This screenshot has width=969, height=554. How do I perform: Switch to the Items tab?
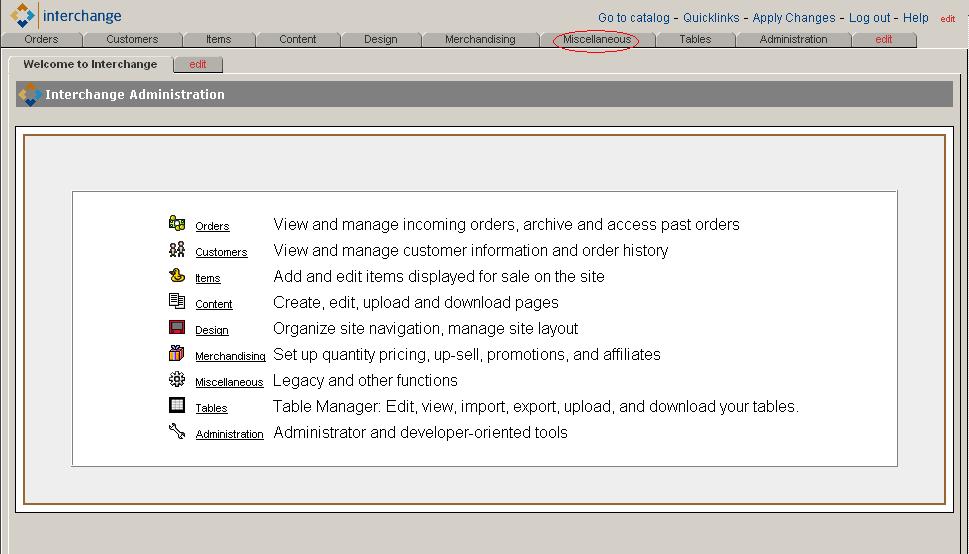coord(219,40)
